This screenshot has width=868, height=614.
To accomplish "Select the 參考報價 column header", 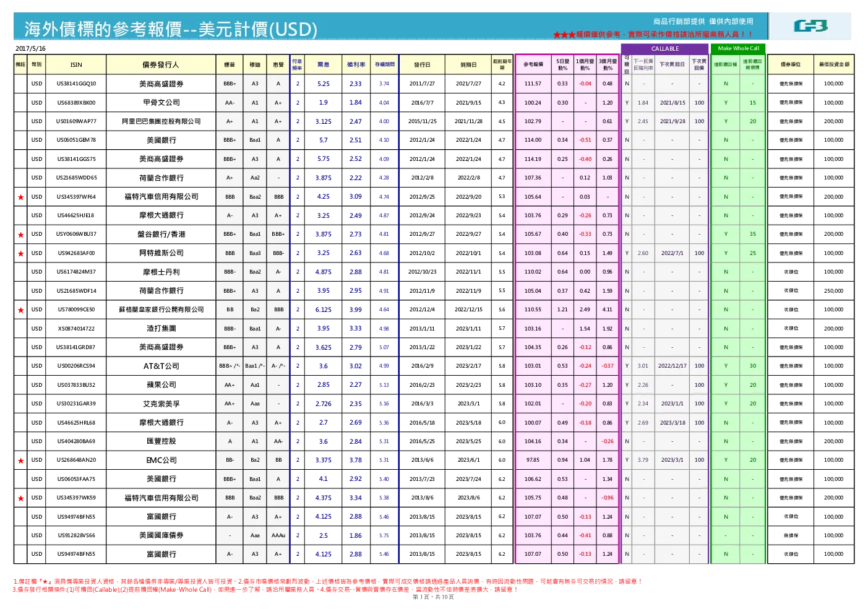I will coord(533,64).
